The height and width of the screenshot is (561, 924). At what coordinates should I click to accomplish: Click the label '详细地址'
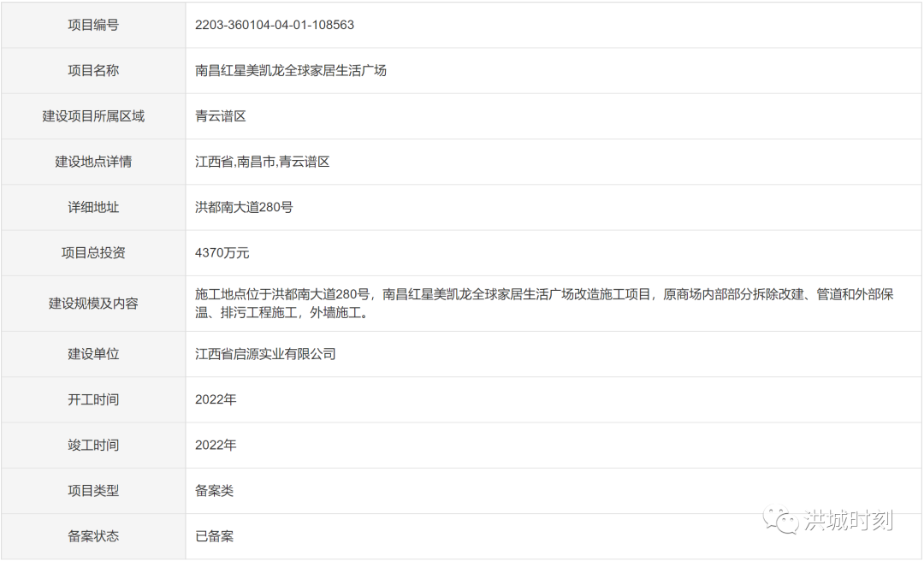(x=93, y=207)
